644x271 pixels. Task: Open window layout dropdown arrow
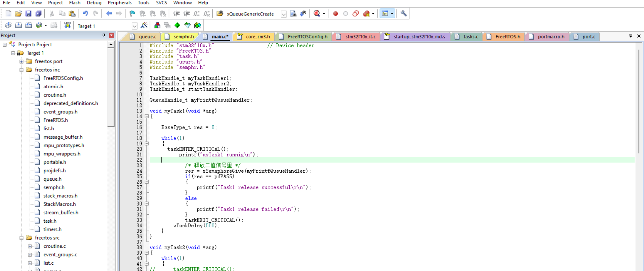(392, 14)
